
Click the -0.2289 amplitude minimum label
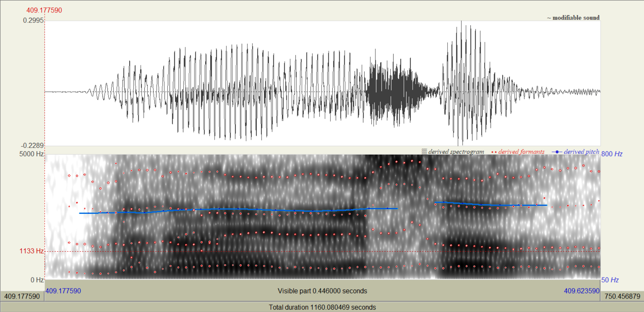coord(33,145)
